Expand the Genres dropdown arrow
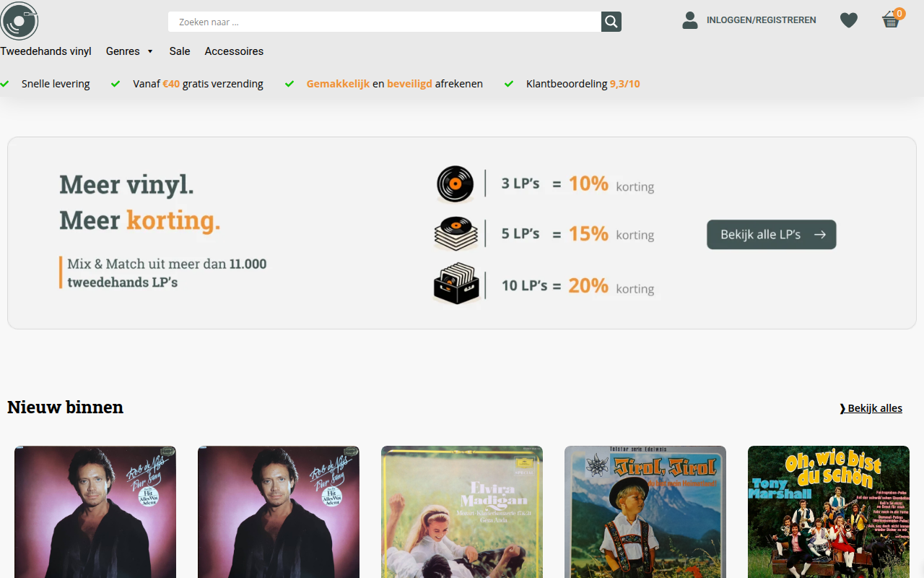The height and width of the screenshot is (578, 924). point(150,51)
